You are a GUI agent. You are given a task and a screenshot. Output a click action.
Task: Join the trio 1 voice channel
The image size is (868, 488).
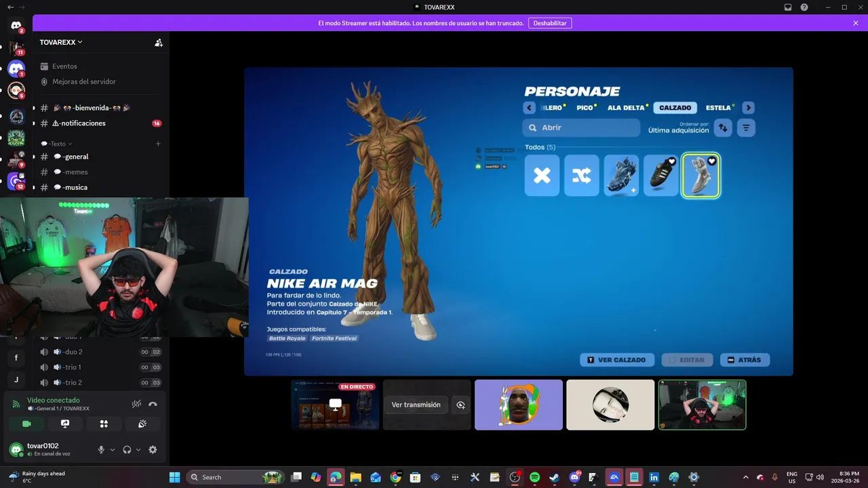pyautogui.click(x=101, y=367)
